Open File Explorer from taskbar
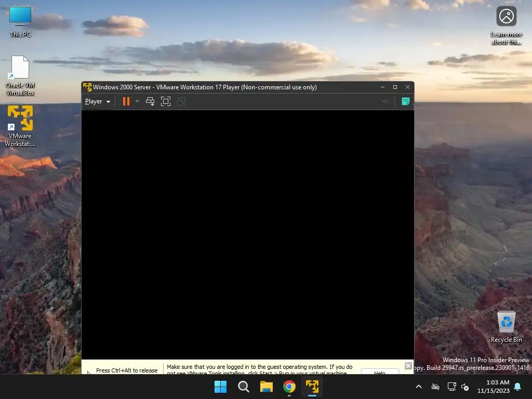Screen dimensions: 532x399 267,387
